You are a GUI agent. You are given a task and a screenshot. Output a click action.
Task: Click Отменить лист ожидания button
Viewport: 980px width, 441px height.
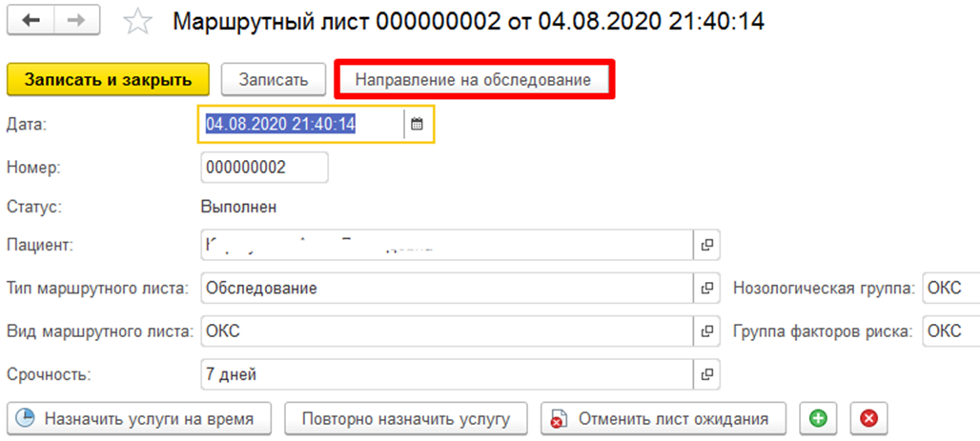pos(664,417)
